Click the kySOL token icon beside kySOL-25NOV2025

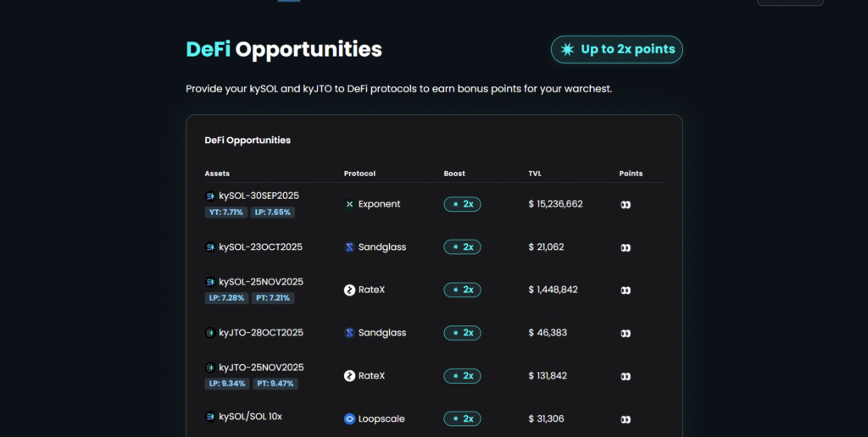[x=210, y=282]
